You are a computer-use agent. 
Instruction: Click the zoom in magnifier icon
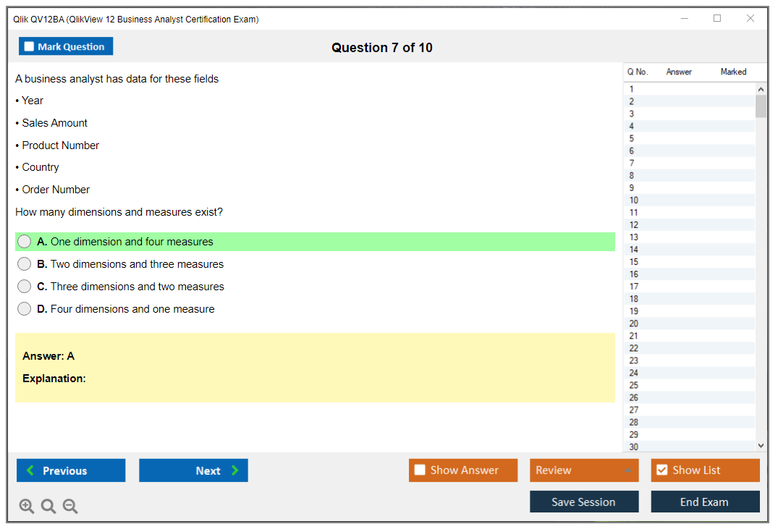click(27, 507)
